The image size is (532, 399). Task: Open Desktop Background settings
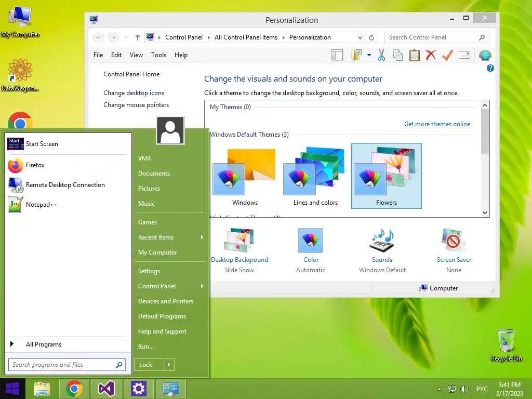click(239, 250)
